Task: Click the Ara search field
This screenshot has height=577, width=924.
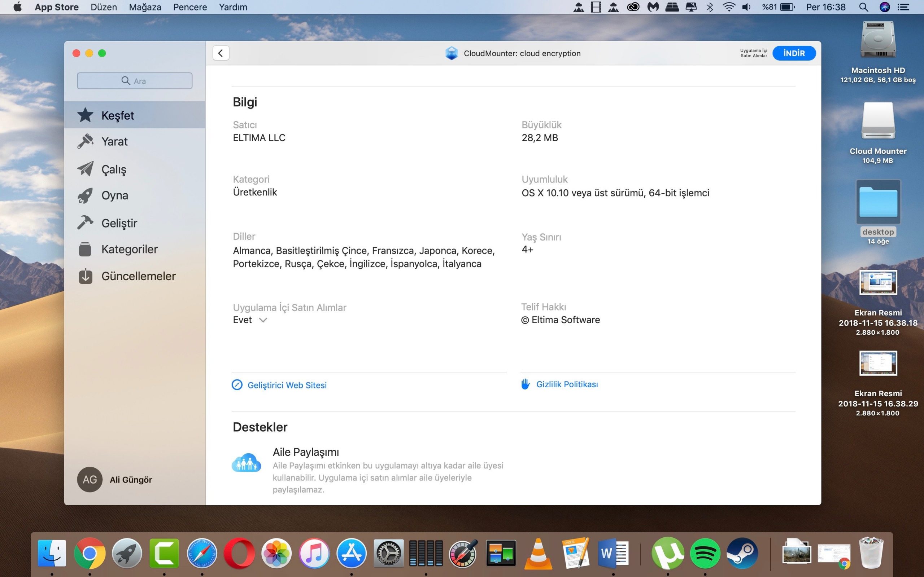Action: pos(135,81)
